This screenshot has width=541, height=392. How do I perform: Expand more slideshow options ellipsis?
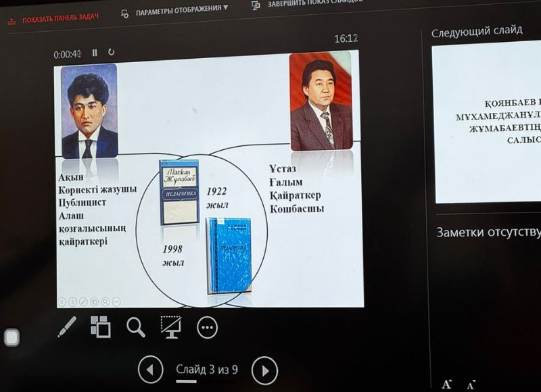207,328
